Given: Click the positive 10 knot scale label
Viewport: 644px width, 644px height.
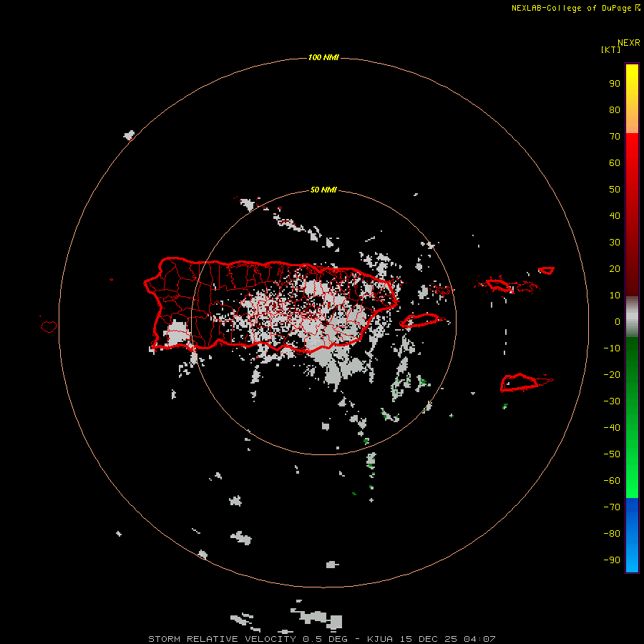Looking at the screenshot, I should coord(615,296).
